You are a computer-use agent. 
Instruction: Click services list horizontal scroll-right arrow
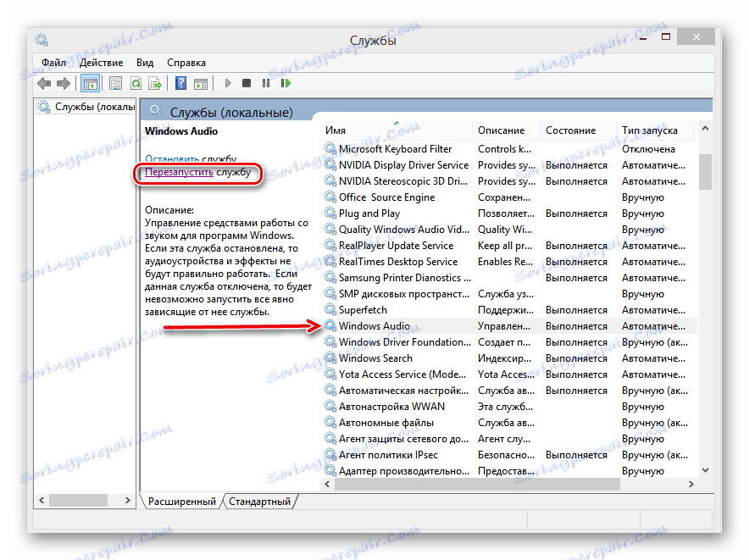pyautogui.click(x=691, y=484)
